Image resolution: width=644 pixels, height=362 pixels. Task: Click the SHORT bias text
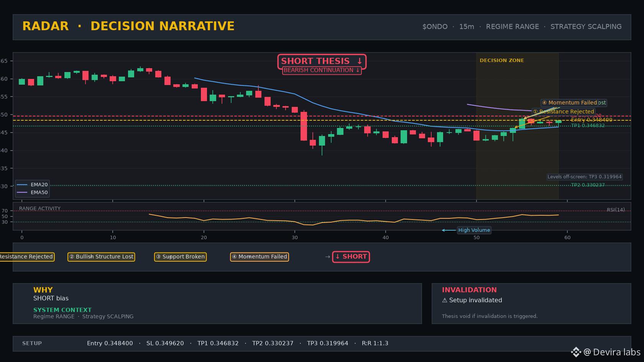click(x=51, y=298)
